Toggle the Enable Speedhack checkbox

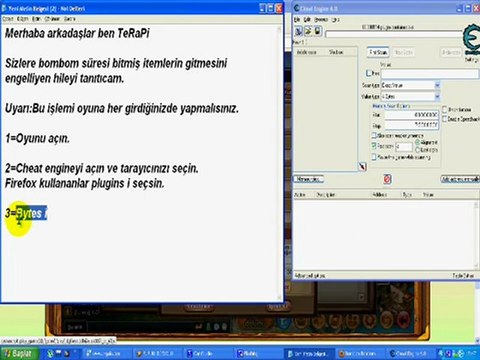tap(445, 119)
